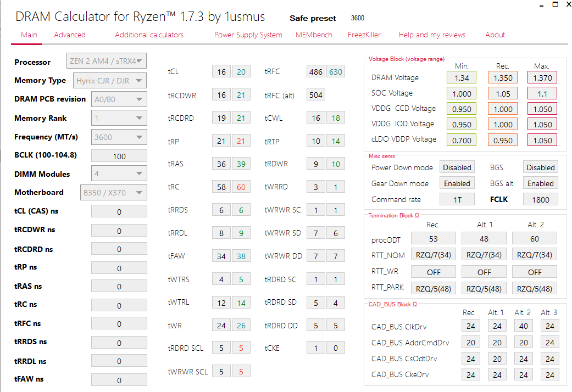Click the DRAM Voltage Min value 1.34
The height and width of the screenshot is (392, 572).
[x=462, y=77]
